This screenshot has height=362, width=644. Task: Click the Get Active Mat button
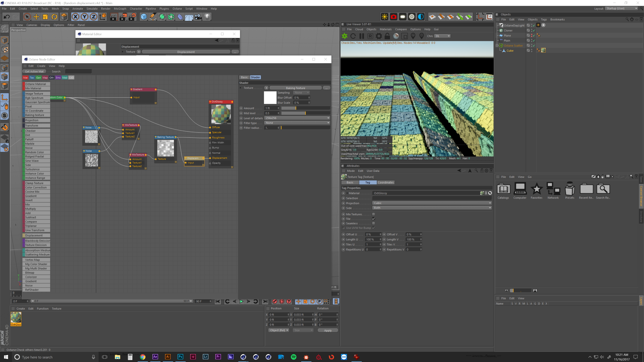(34, 71)
